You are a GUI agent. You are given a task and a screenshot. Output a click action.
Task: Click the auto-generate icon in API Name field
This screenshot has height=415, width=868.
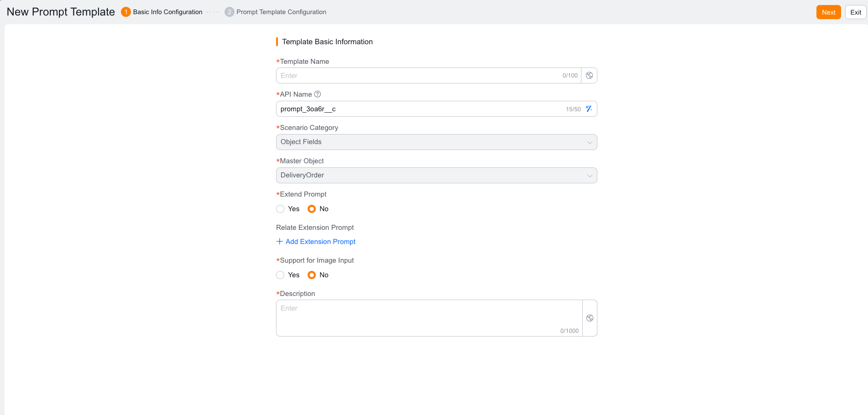589,109
